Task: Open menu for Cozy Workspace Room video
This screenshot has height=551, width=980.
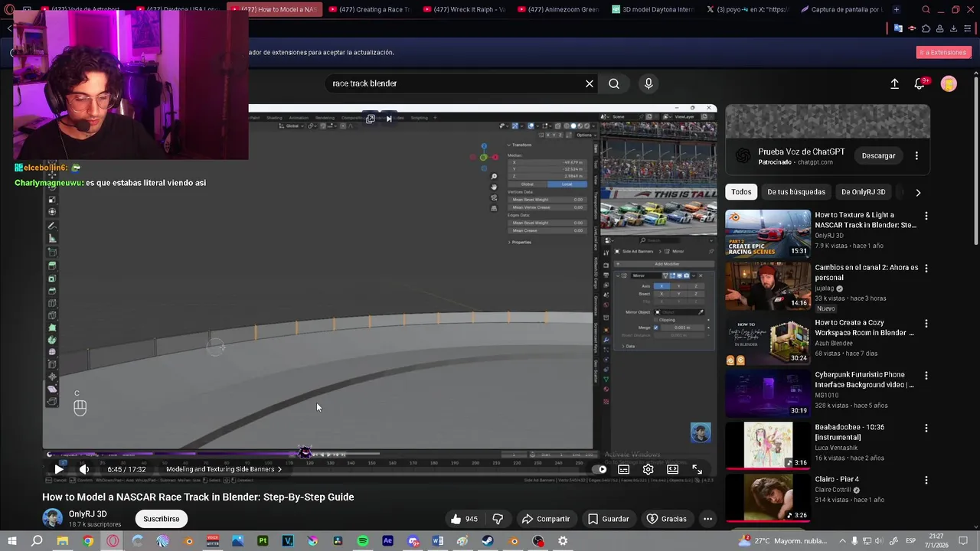Action: click(x=926, y=324)
